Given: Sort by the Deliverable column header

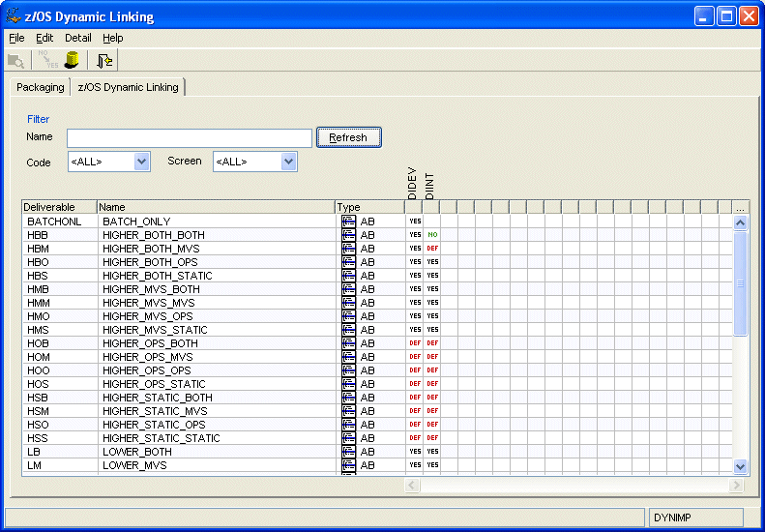Looking at the screenshot, I should click(x=59, y=207).
